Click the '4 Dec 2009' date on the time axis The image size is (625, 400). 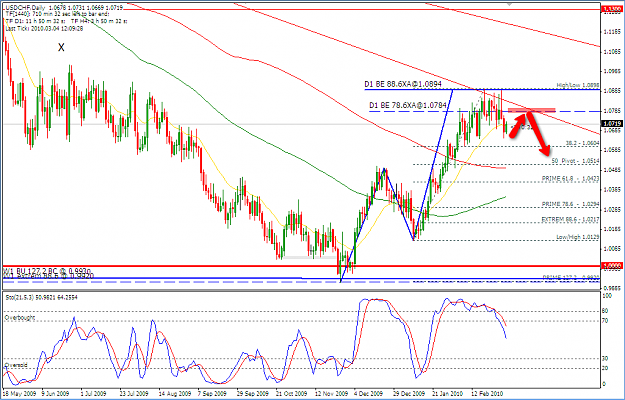point(368,393)
